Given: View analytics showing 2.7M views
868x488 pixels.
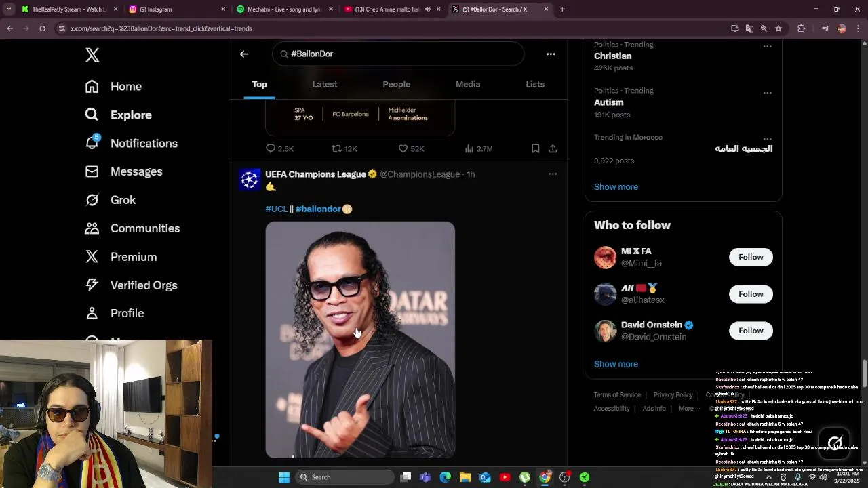Looking at the screenshot, I should (478, 148).
